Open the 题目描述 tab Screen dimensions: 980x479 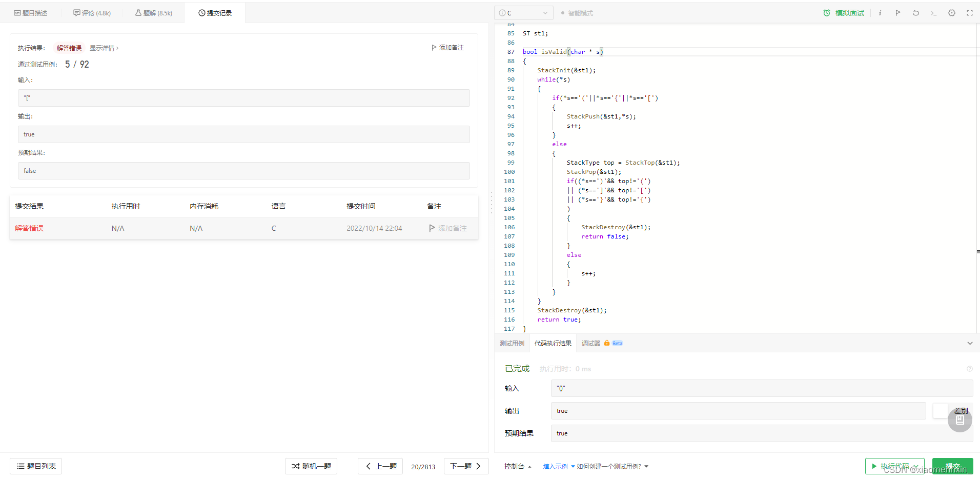(31, 13)
